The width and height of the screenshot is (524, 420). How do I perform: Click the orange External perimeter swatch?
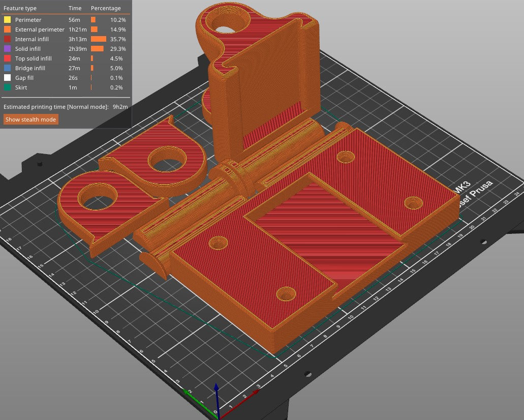tap(7, 29)
